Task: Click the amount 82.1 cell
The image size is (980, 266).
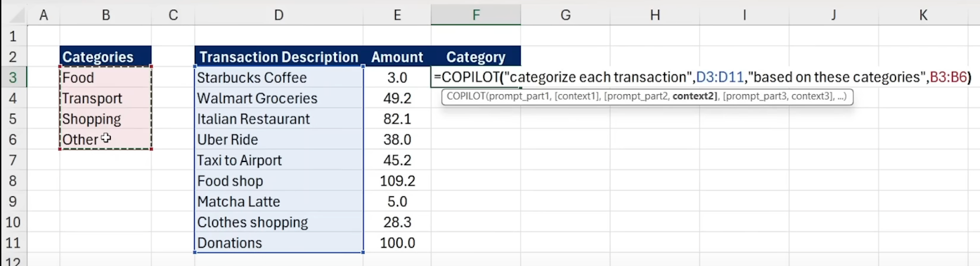Action: 397,119
